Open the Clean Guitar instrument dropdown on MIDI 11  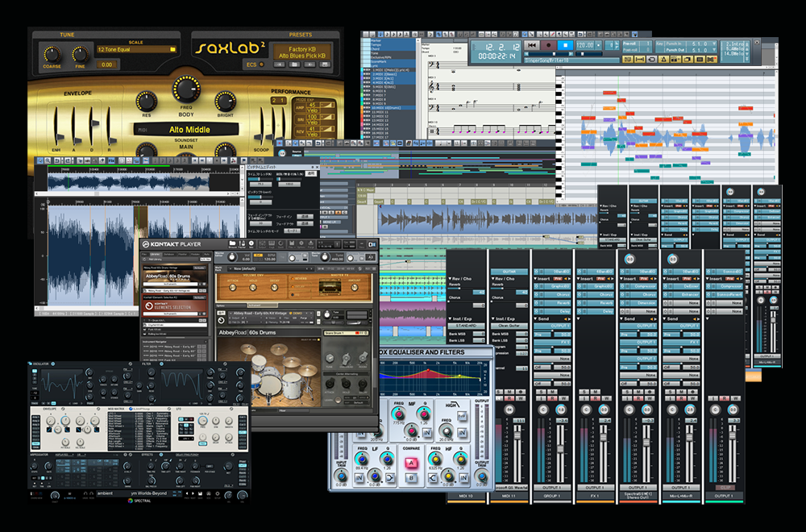(509, 326)
